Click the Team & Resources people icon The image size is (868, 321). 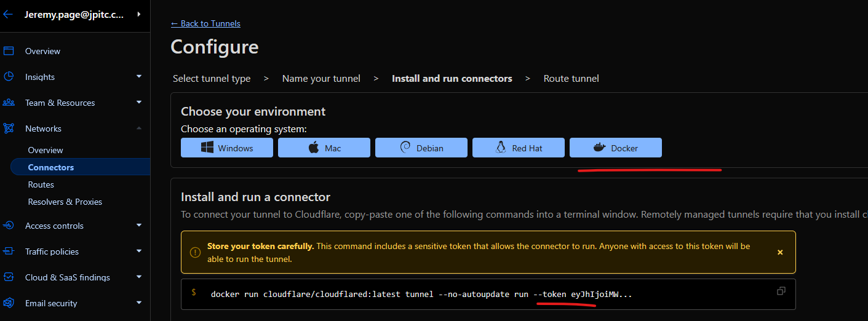tap(9, 103)
